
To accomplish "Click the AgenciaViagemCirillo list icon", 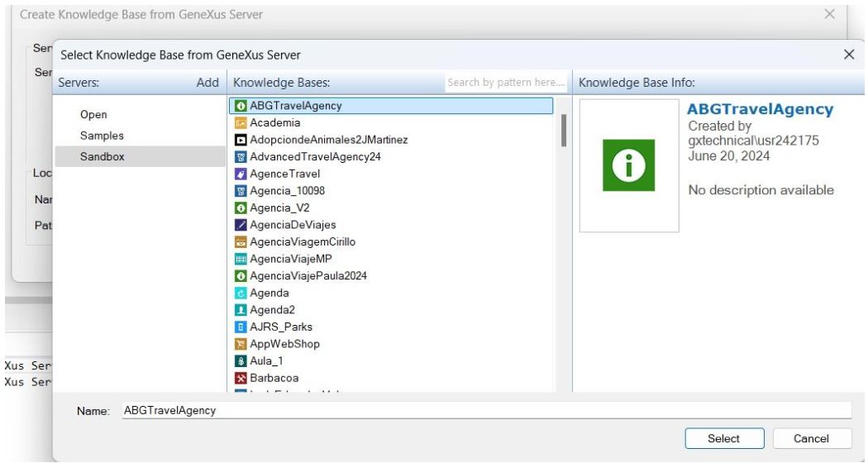I will 241,242.
